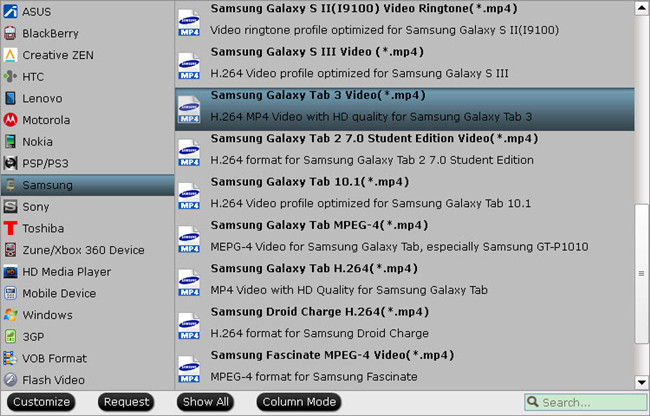Image resolution: width=650 pixels, height=416 pixels.
Task: Select Samsung Galaxy Tab 10.1(*.mp4) profile
Action: coord(405,196)
